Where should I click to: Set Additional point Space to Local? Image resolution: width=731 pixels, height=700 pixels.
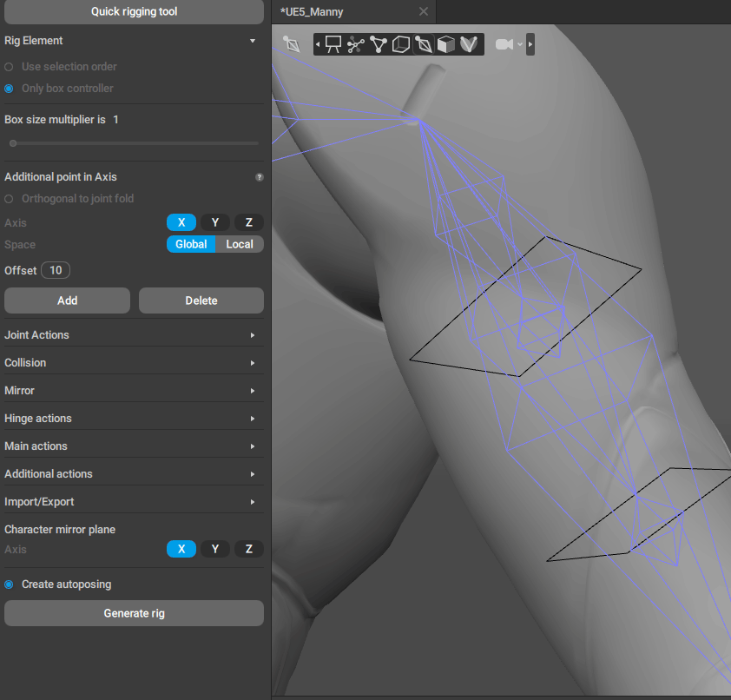tap(240, 244)
